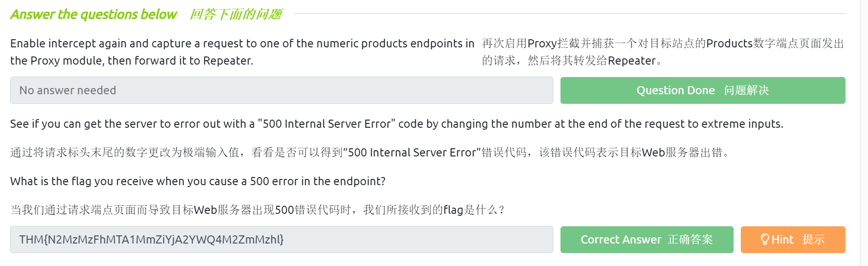Select the Chinese heading 回答下面的问题
Screen dimensions: 868x266
[x=236, y=14]
